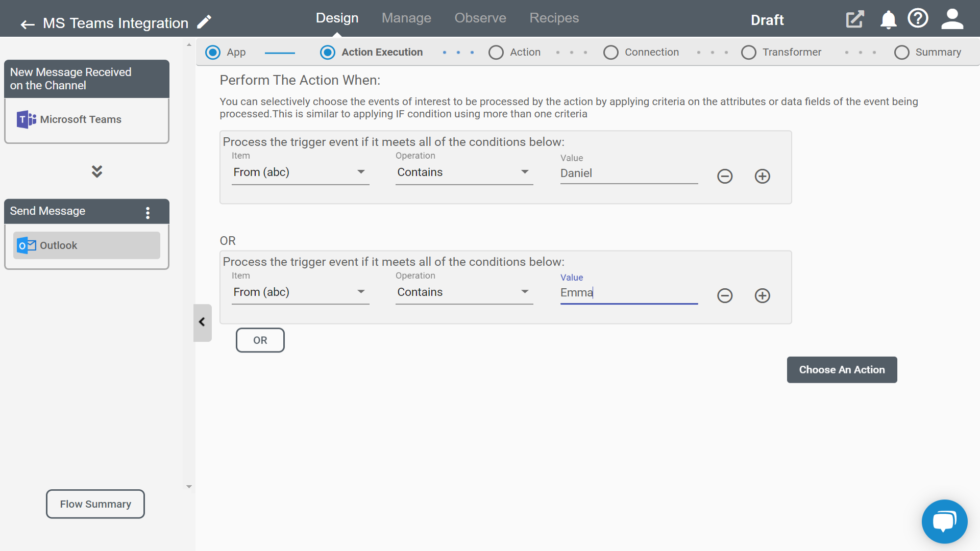The image size is (980, 551).
Task: Remove the Daniel condition with minus icon
Action: coord(725,177)
